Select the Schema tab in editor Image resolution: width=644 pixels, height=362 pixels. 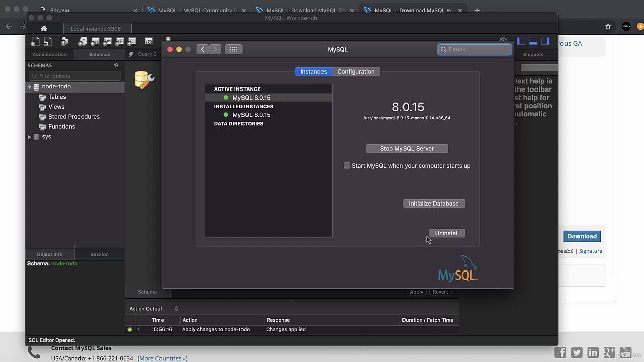click(x=147, y=292)
